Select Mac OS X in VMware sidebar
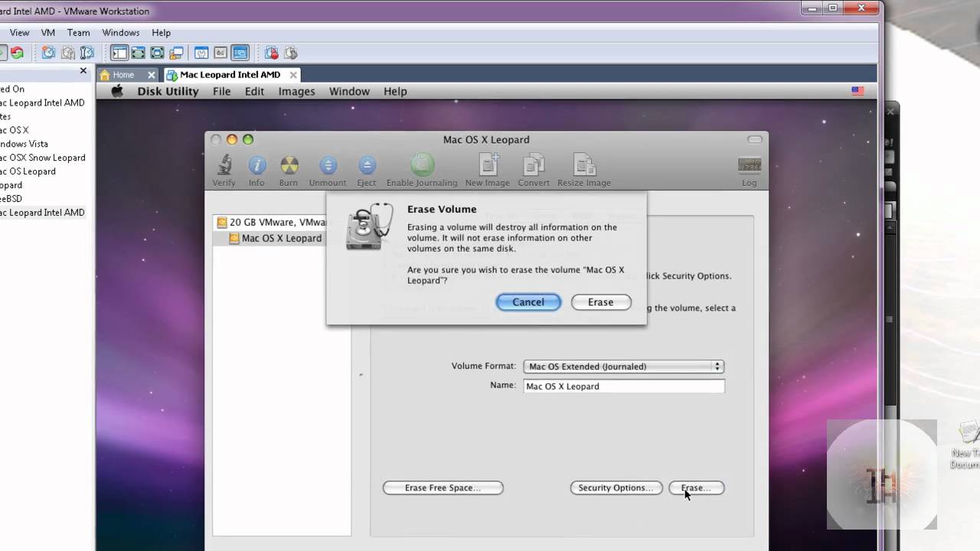The width and height of the screenshot is (980, 551). click(14, 130)
